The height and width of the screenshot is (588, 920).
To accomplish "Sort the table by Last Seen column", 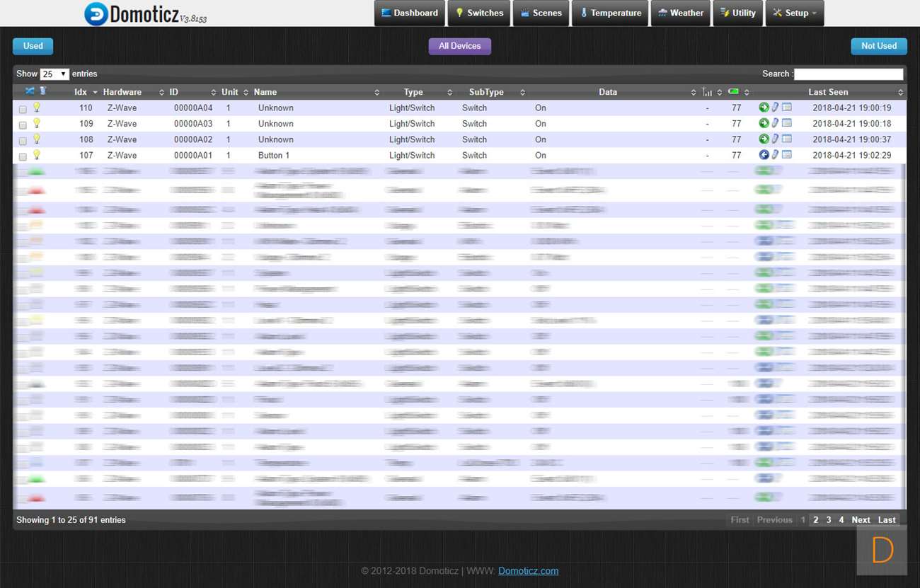I will 828,92.
